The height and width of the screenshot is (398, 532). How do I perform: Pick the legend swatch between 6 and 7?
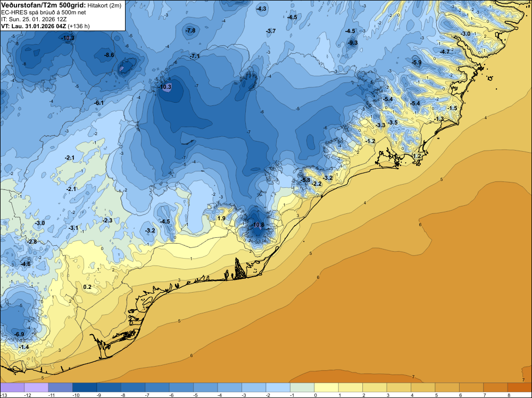(x=471, y=387)
